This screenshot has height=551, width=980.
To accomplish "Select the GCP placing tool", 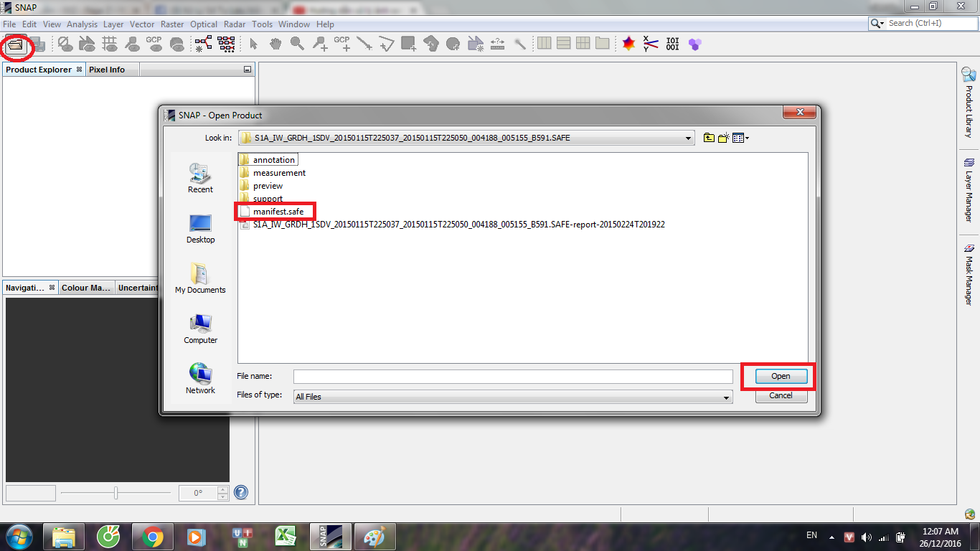I will 342,44.
